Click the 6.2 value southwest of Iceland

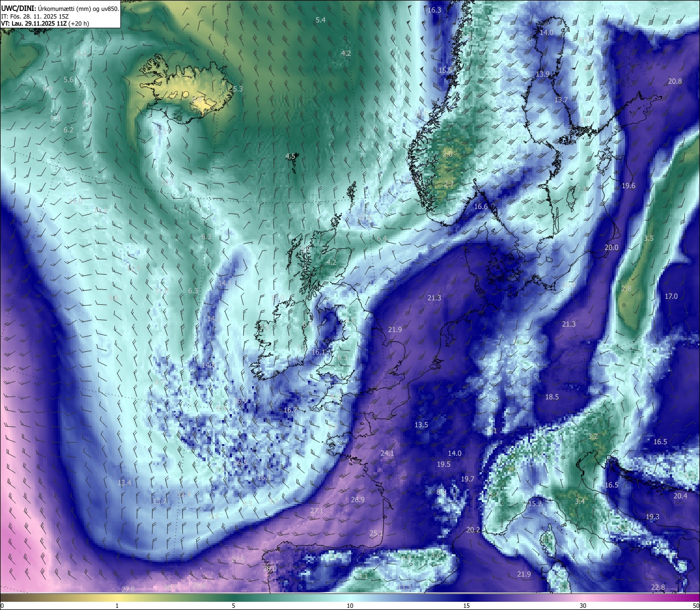coord(68,130)
